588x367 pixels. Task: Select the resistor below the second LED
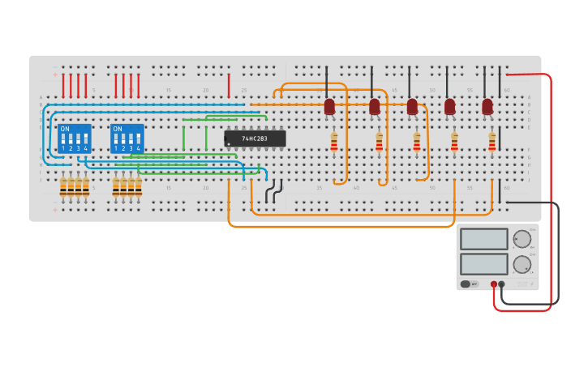point(379,143)
